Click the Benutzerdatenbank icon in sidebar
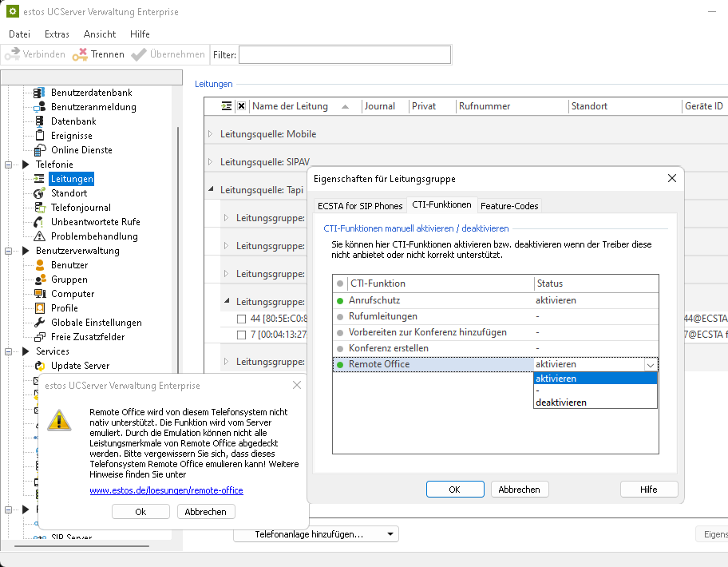 pos(39,93)
